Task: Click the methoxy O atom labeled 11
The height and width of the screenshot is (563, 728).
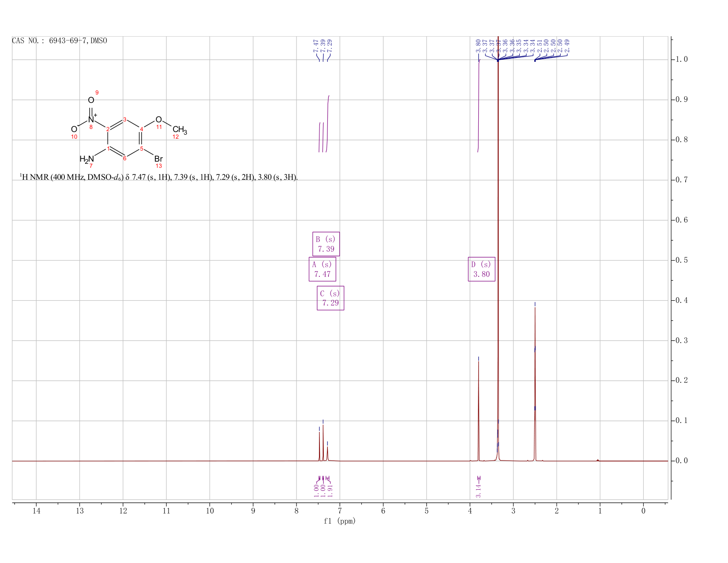Action: [x=158, y=120]
